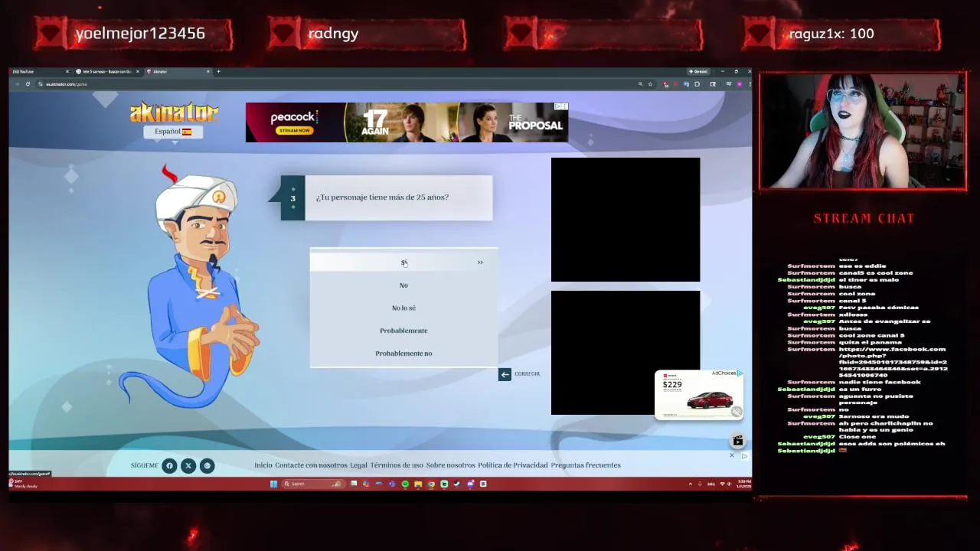Open 'Términos de uso' footer link
The width and height of the screenshot is (980, 551).
pos(397,465)
